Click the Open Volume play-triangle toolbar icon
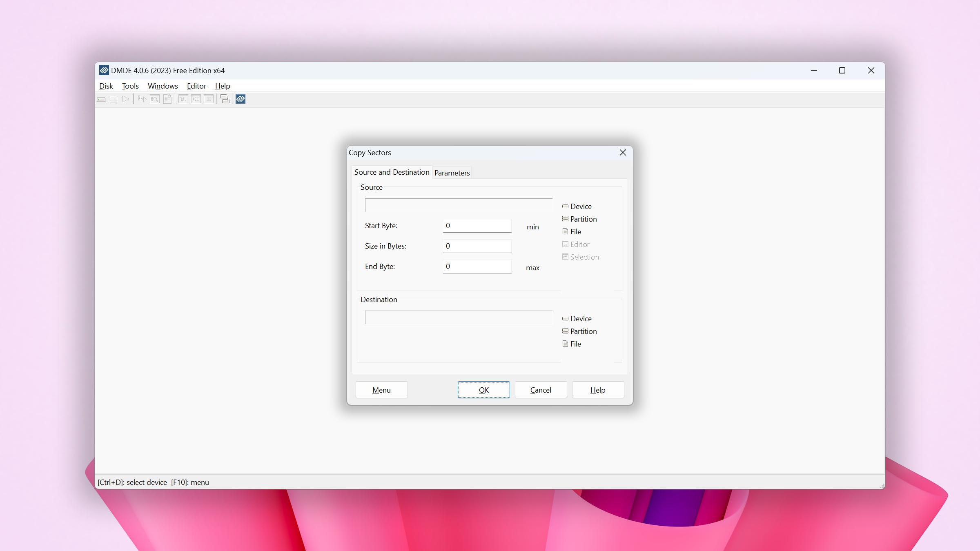This screenshot has height=551, width=980. point(126,99)
